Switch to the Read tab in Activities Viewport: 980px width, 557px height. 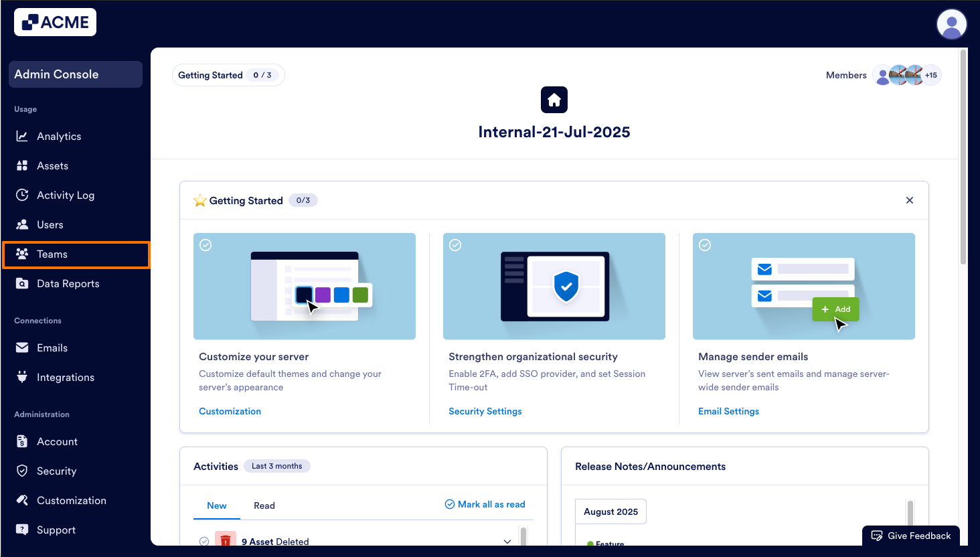point(264,505)
